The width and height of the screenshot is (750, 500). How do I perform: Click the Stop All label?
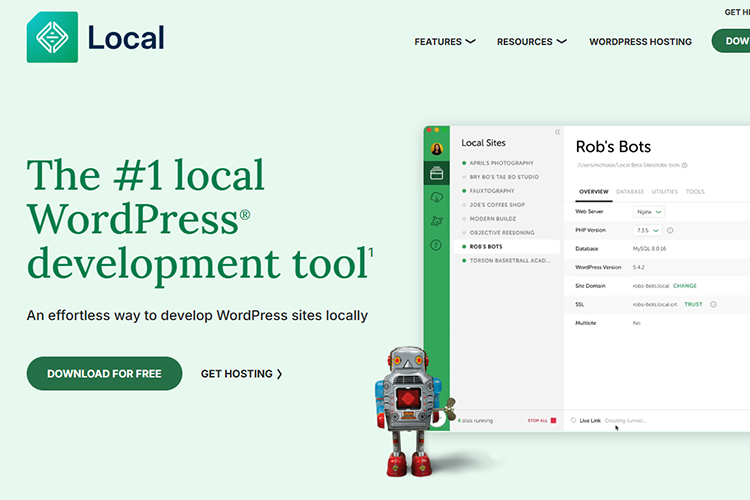coord(538,421)
